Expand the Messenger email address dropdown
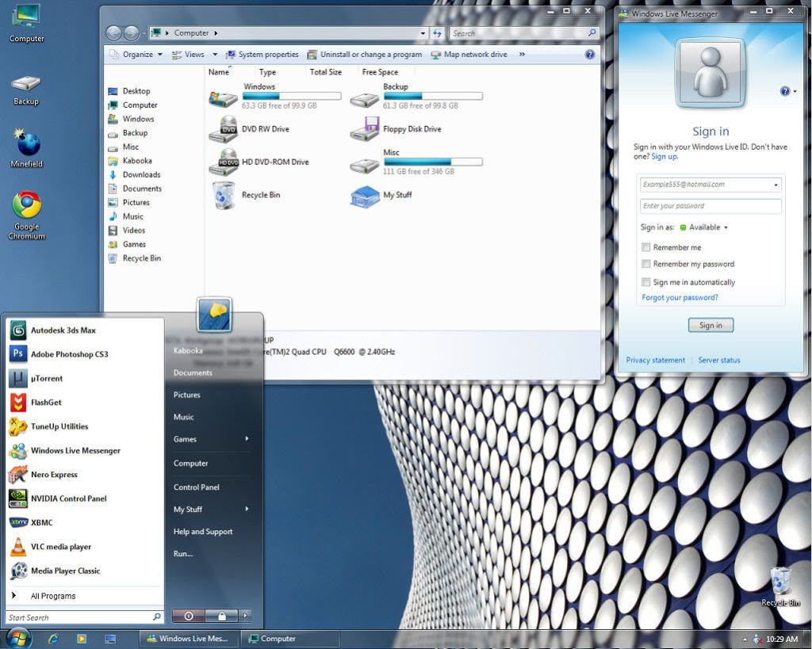The image size is (812, 649). (776, 185)
